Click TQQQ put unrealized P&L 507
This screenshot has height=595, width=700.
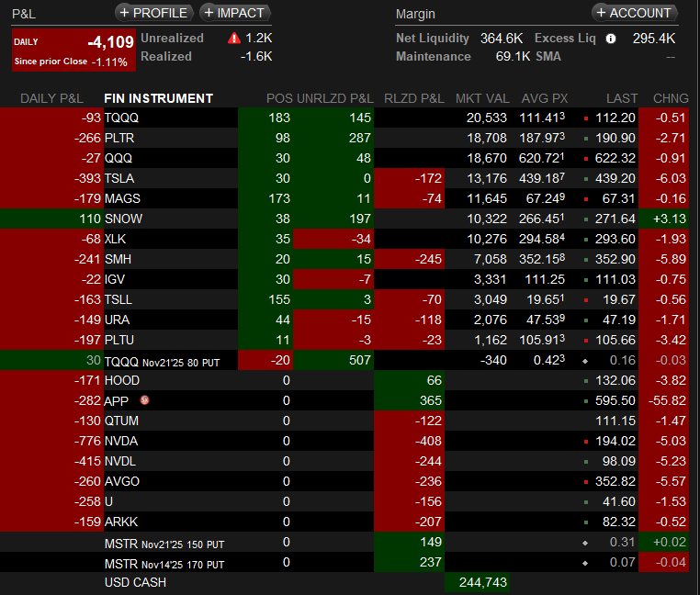coord(360,360)
